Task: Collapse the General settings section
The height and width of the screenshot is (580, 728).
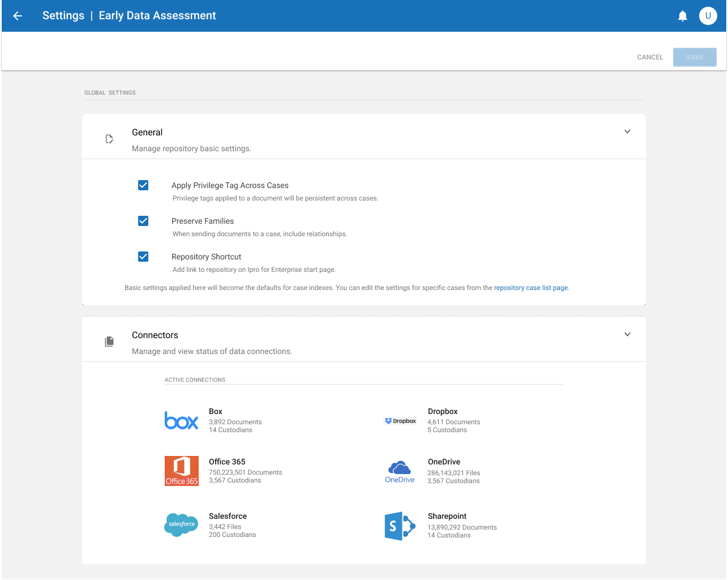Action: coord(627,131)
